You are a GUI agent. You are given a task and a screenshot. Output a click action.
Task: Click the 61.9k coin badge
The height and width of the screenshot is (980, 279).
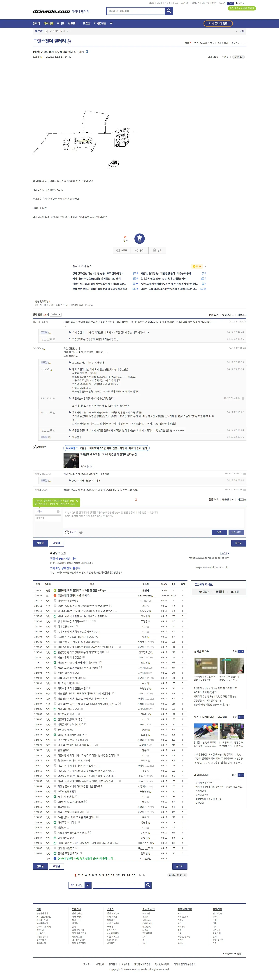[197, 266]
